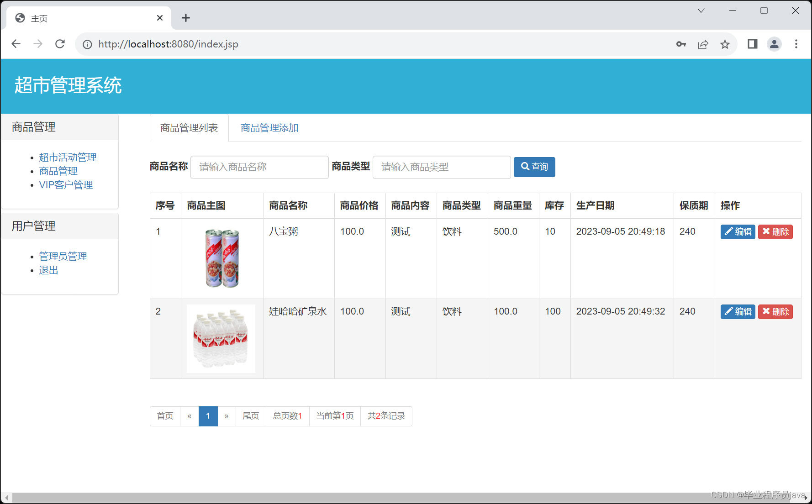Click the date 2023-09-05 20:49:32
This screenshot has width=812, height=504.
point(621,311)
